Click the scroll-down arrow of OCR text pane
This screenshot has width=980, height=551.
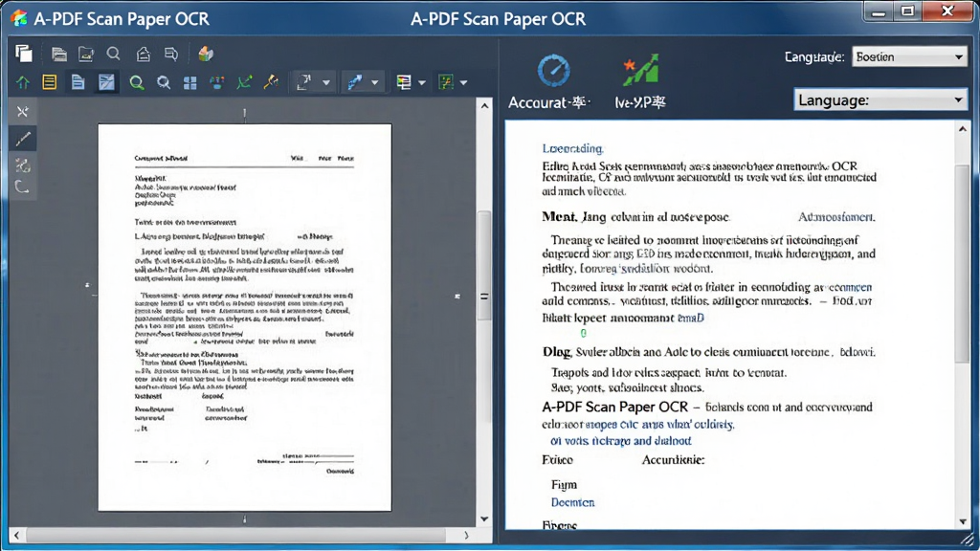coord(963,521)
